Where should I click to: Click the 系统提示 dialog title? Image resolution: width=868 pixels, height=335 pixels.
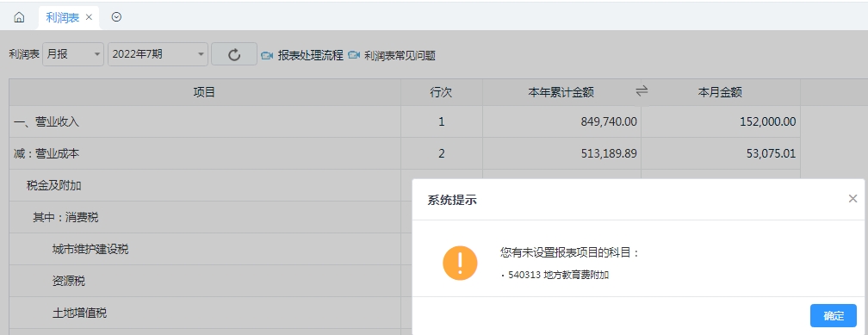point(452,201)
